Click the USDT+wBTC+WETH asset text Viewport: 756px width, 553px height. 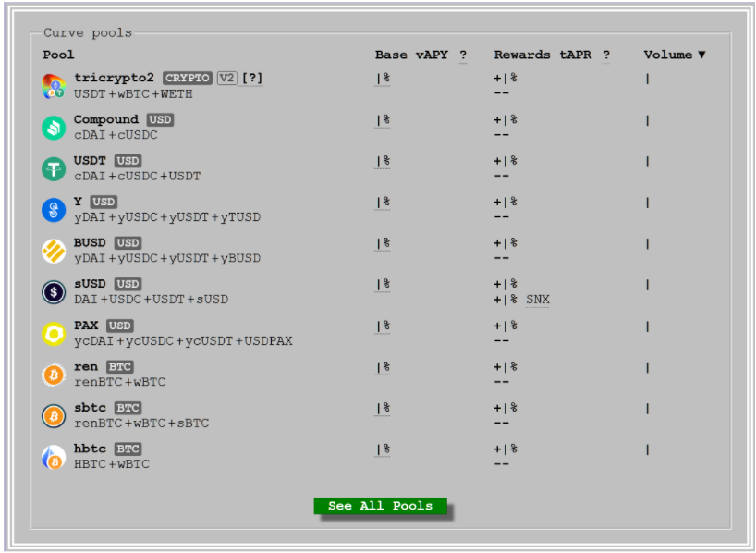click(133, 94)
